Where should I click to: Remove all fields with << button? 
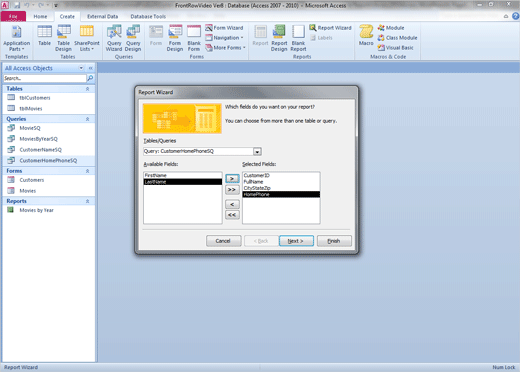232,215
